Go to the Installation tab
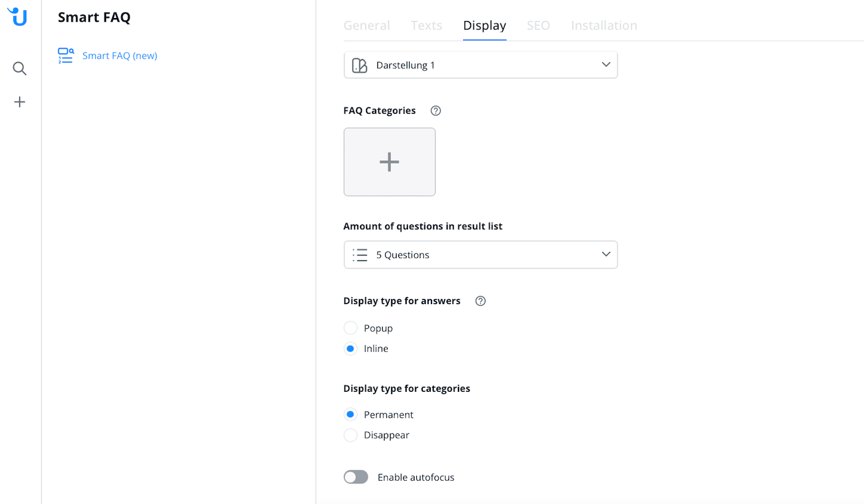 coord(604,26)
